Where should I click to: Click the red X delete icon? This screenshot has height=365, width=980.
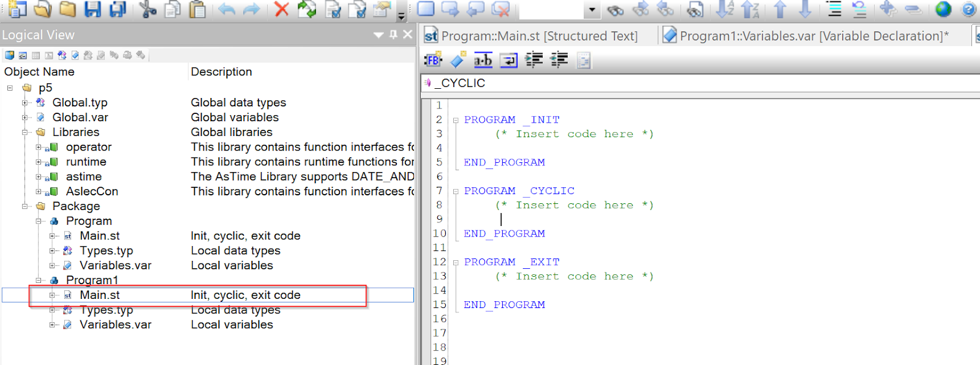tap(281, 9)
